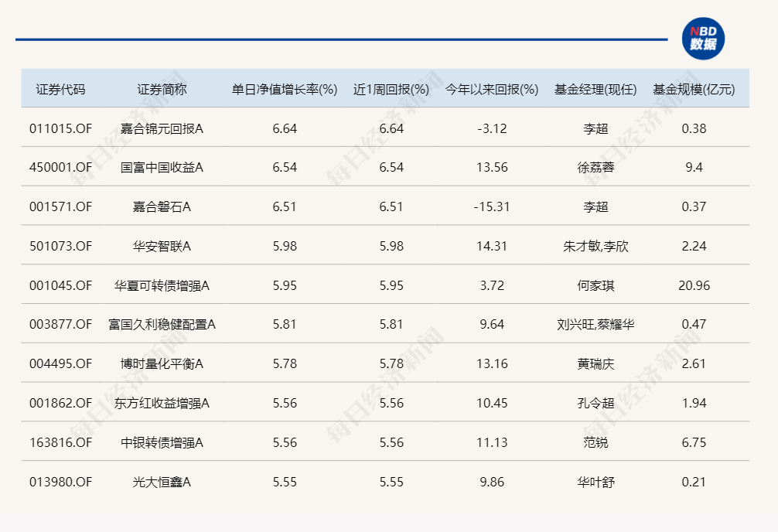The image size is (778, 532).
Task: Select fund name 嘉合锦元回报A
Action: 162,128
